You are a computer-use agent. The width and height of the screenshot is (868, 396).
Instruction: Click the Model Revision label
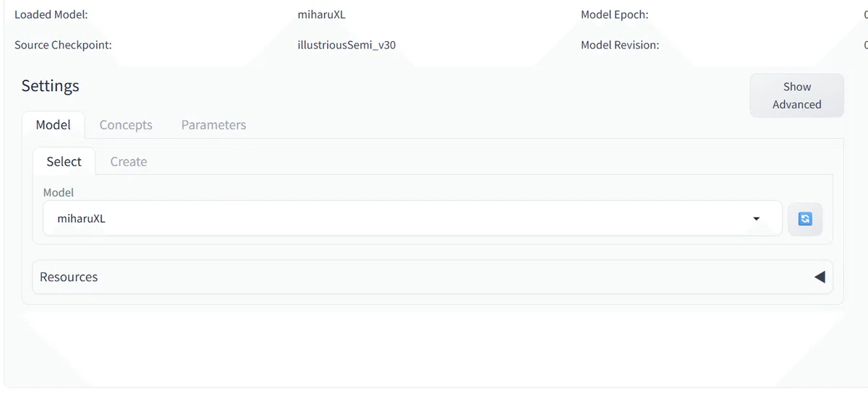pos(620,45)
